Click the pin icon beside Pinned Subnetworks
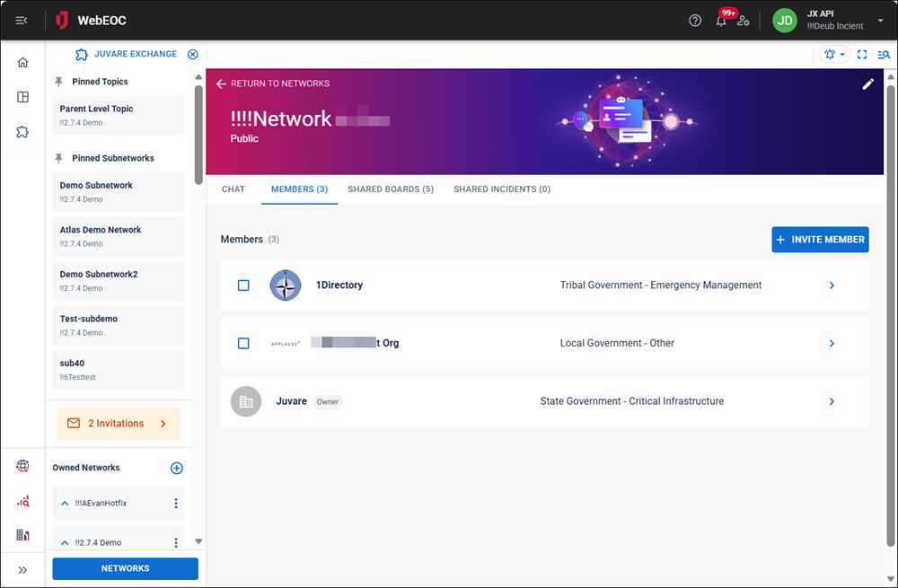This screenshot has width=898, height=588. click(x=58, y=159)
